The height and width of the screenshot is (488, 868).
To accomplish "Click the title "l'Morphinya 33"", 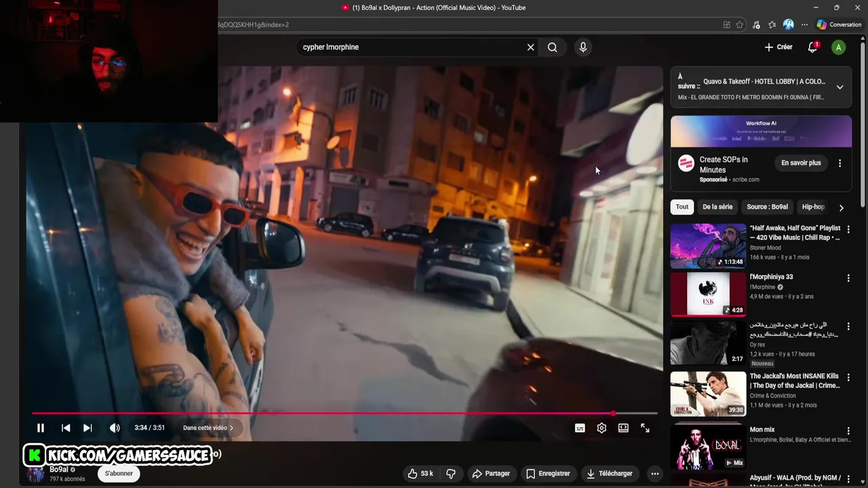I will point(771,277).
